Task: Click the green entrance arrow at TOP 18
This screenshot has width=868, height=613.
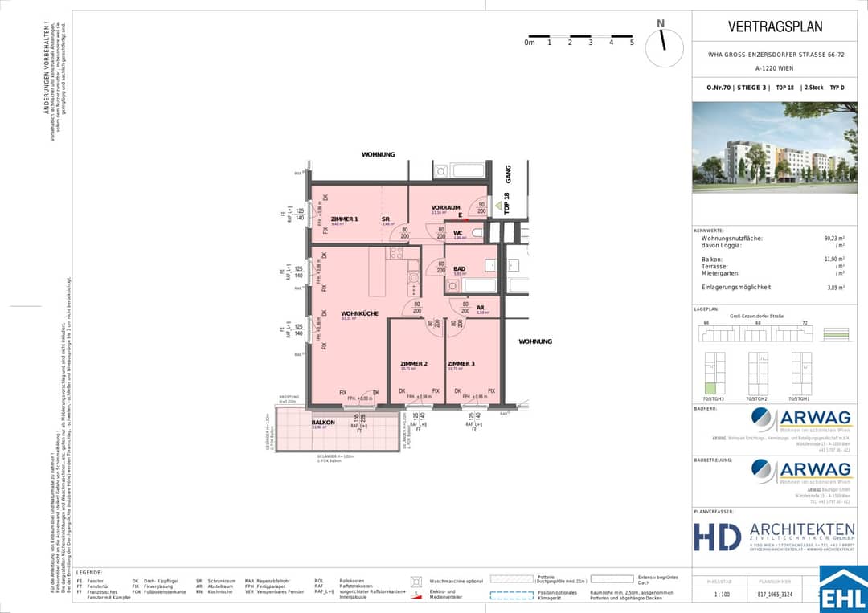Action: [498, 206]
